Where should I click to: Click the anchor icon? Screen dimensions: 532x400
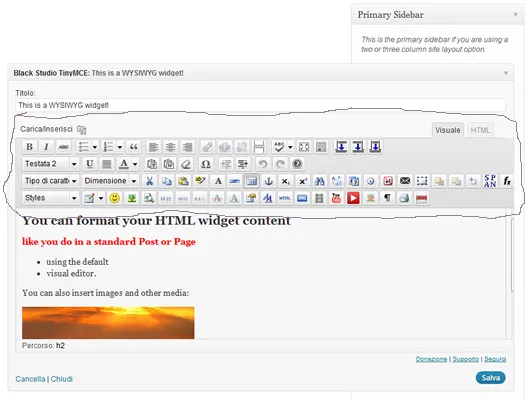click(x=268, y=181)
